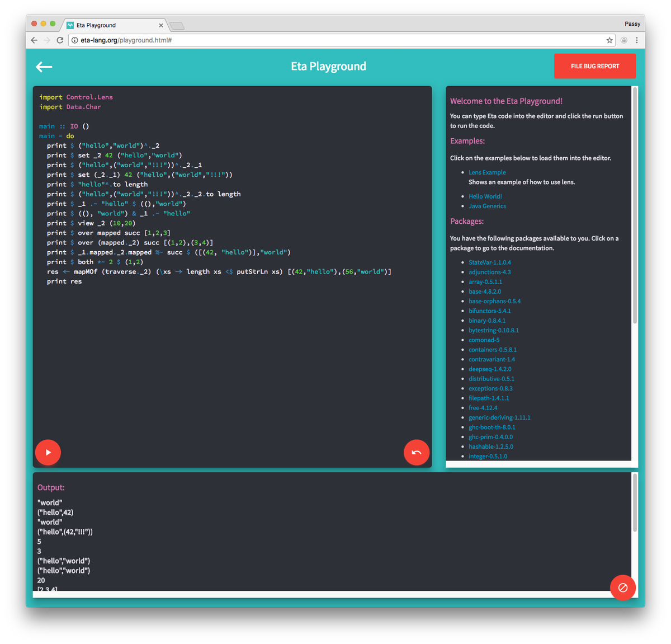Open the exceptions-0.8.3 link

490,388
